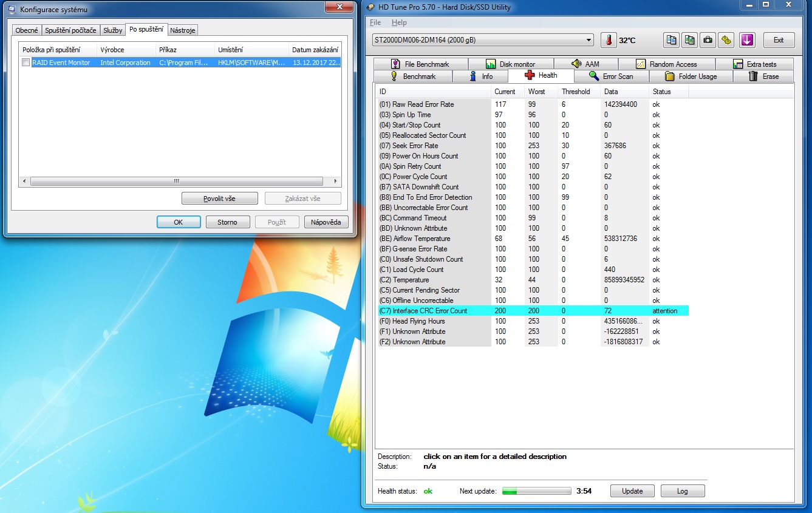Click the Datum zakázání column header
812x513 pixels.
[315, 50]
